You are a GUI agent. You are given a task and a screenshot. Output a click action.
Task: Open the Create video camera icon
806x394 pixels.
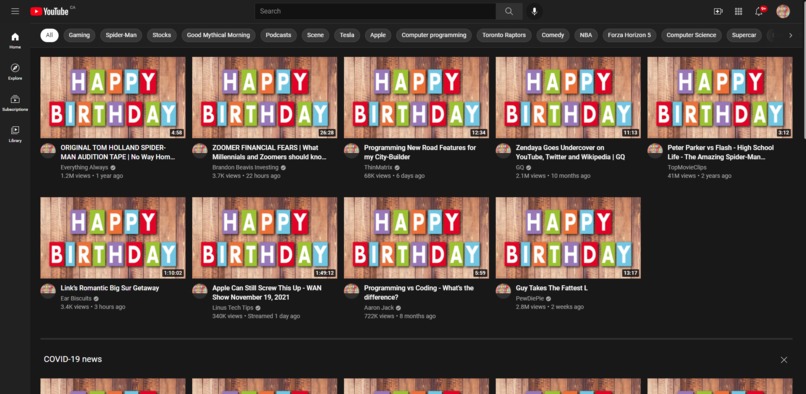pyautogui.click(x=718, y=11)
